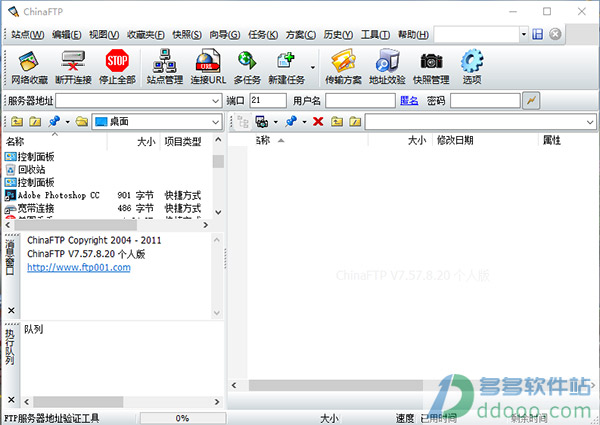The image size is (600, 425).
Task: Open the 网络收藏 network favorites tool
Action: pyautogui.click(x=29, y=68)
